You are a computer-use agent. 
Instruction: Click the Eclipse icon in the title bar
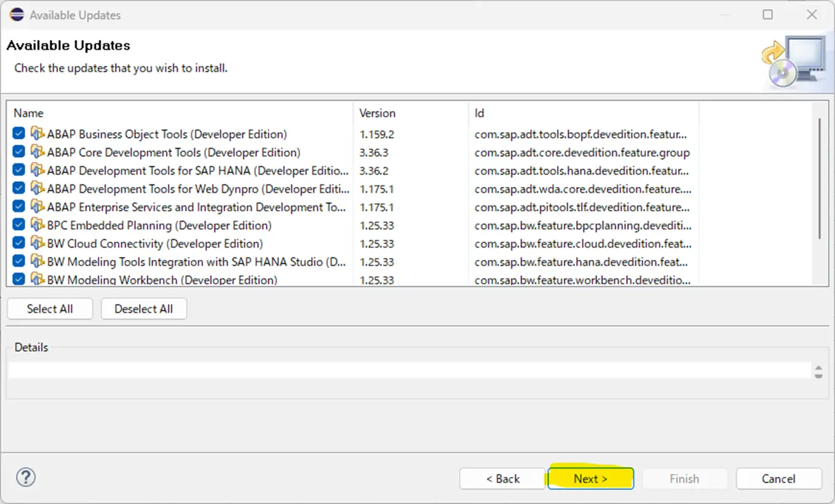point(17,14)
